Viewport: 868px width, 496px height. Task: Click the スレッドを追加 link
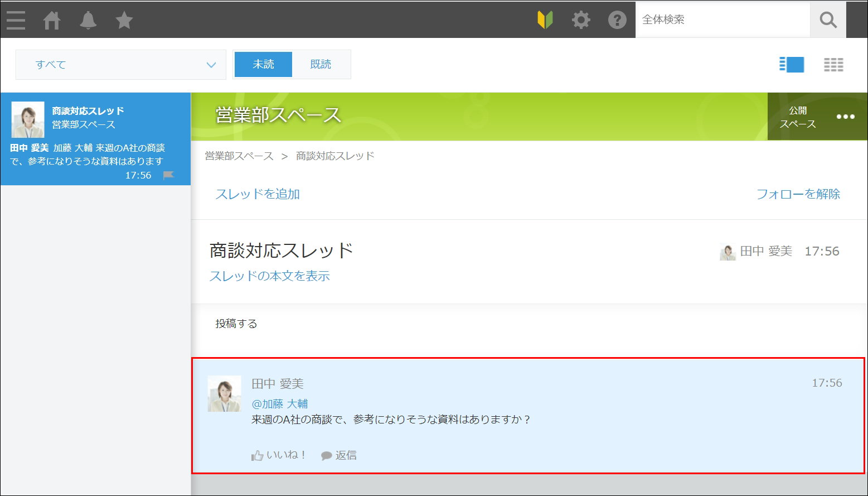[257, 194]
